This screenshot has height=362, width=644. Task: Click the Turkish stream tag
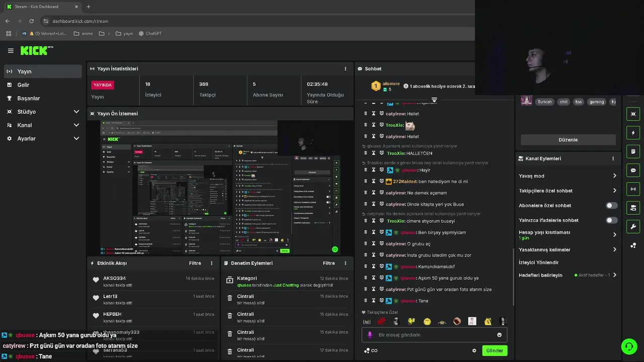pos(544,102)
